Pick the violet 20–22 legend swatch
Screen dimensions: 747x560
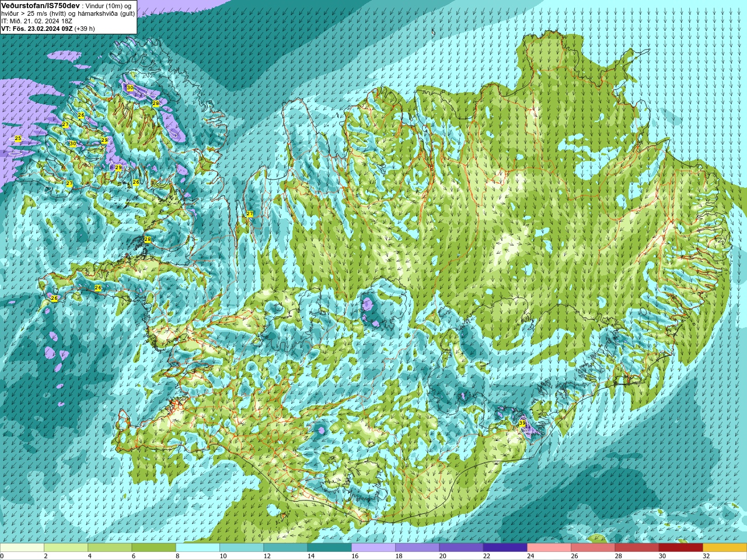461,548
